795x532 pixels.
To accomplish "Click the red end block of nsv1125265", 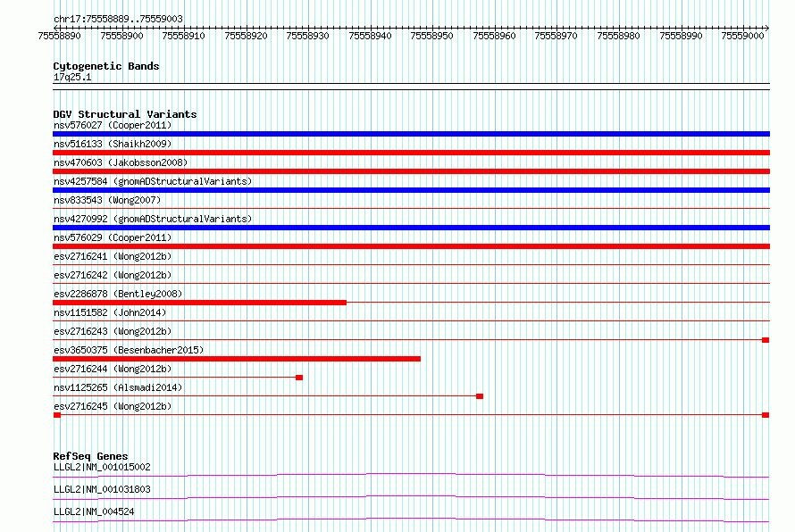I will click(x=480, y=396).
